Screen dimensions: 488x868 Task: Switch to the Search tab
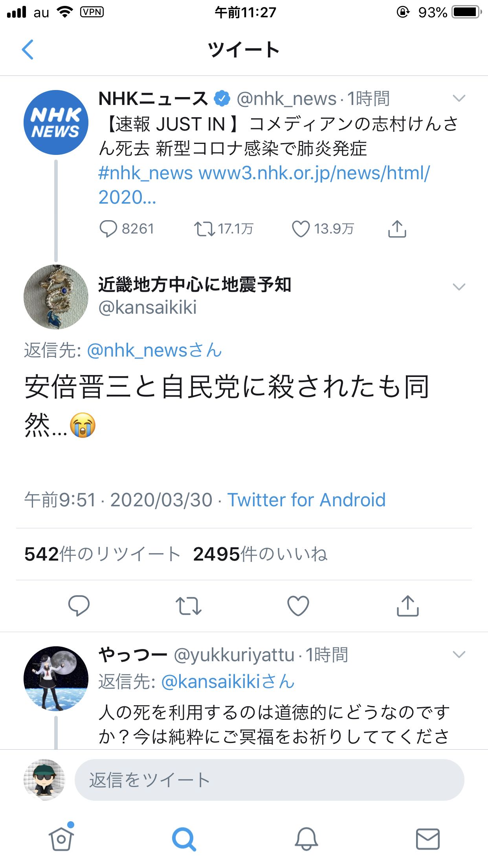[183, 839]
